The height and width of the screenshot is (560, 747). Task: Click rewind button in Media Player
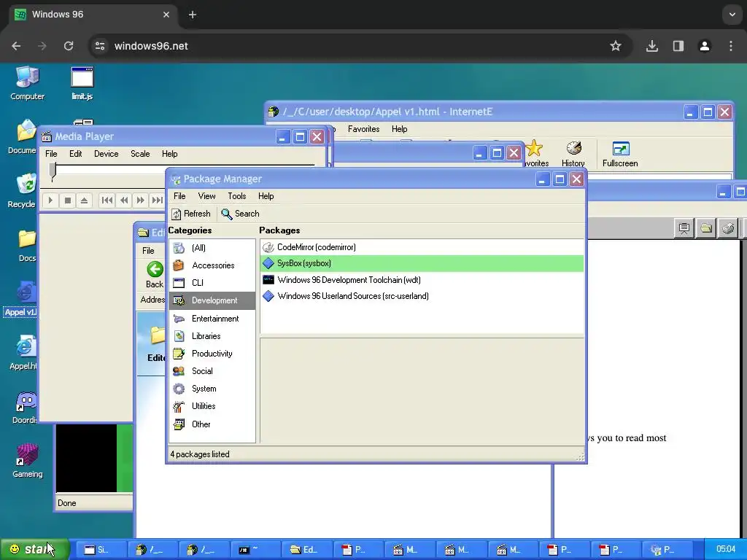tap(124, 201)
